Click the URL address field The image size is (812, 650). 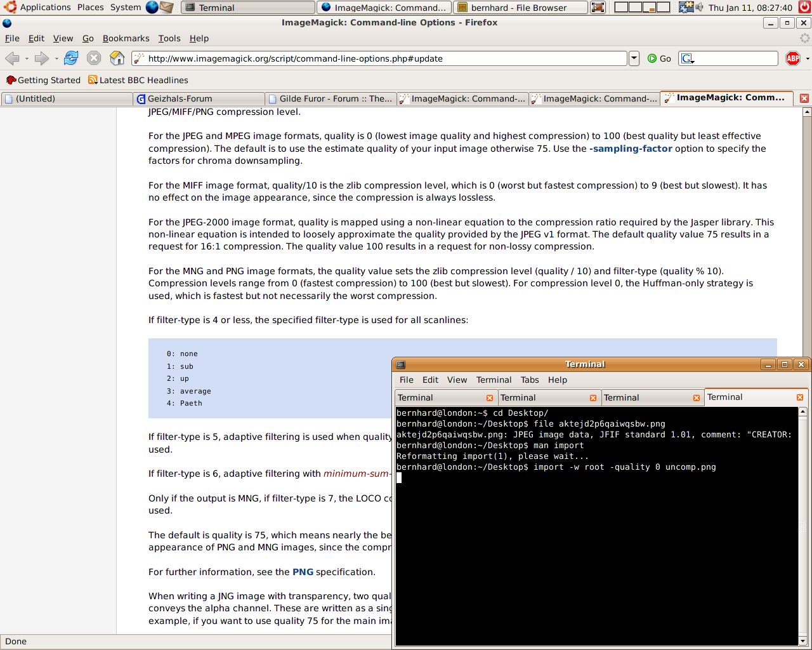tap(379, 58)
